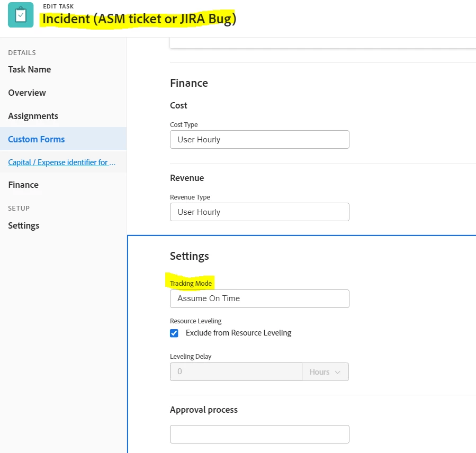Click the Finance heading in main panel
Viewport: 476px width, 453px height.
[189, 83]
